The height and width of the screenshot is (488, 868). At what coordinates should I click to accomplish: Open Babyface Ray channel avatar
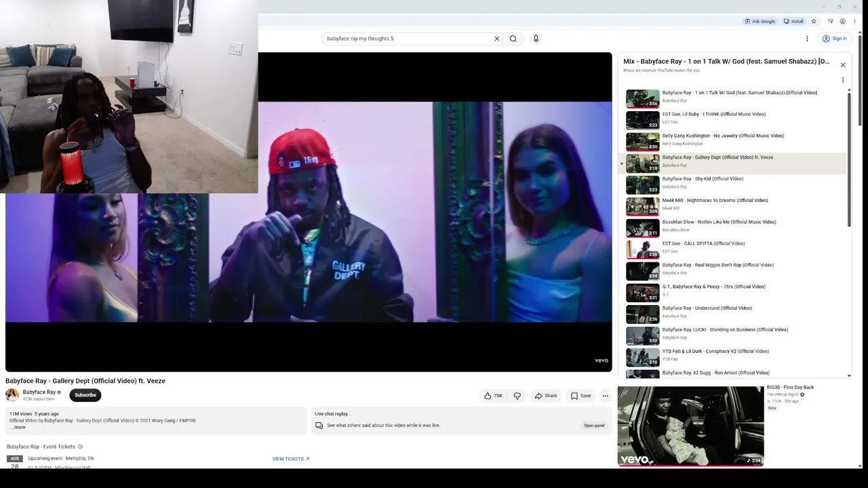click(12, 395)
